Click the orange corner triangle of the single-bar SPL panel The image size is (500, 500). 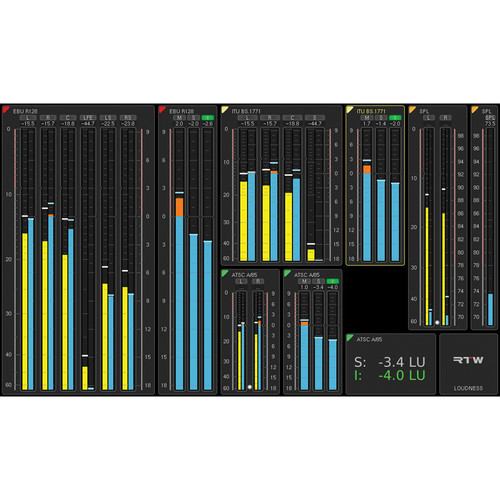point(474,109)
